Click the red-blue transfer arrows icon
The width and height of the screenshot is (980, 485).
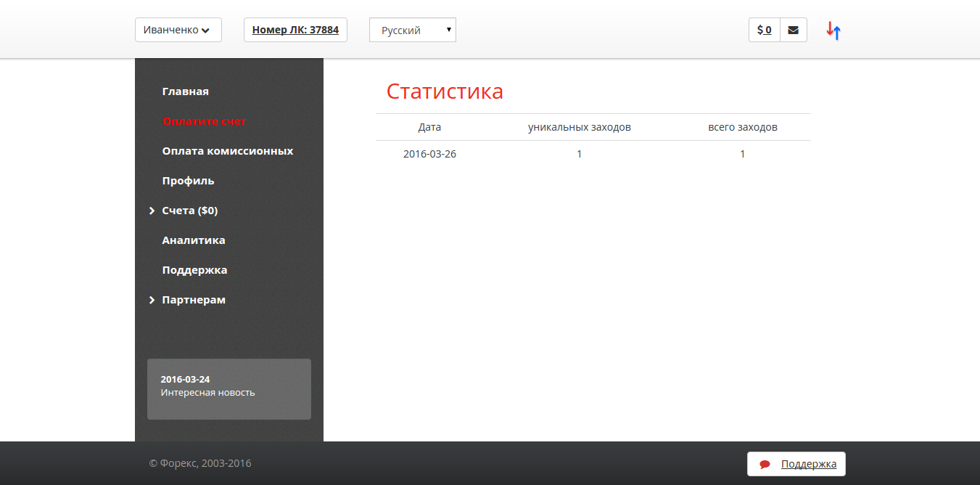[833, 30]
